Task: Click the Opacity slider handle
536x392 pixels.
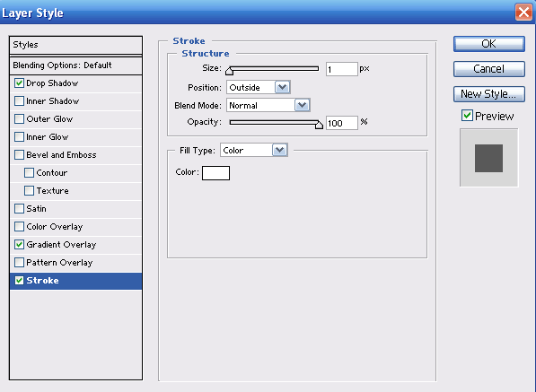Action: point(319,125)
